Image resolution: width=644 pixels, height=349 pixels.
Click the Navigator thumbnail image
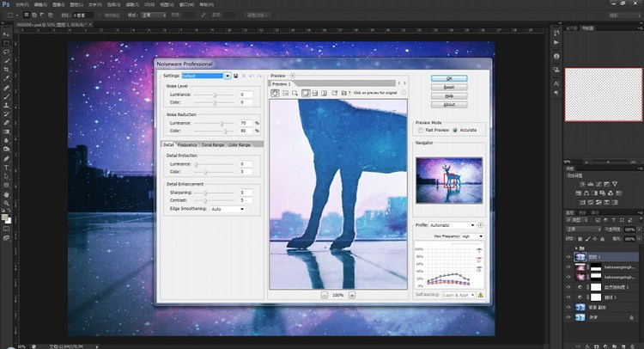click(x=449, y=181)
